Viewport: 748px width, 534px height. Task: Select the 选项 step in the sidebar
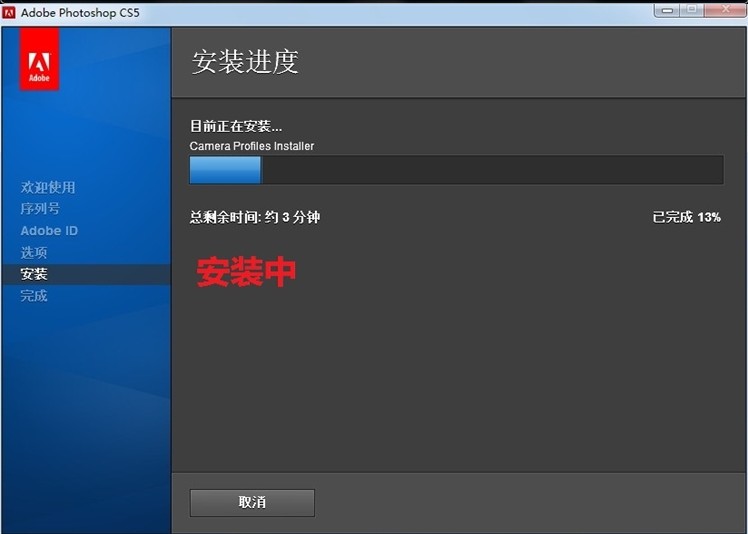(34, 252)
